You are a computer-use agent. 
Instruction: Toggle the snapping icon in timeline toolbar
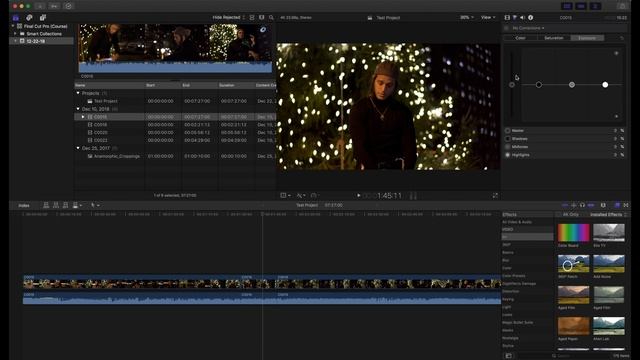tap(591, 205)
